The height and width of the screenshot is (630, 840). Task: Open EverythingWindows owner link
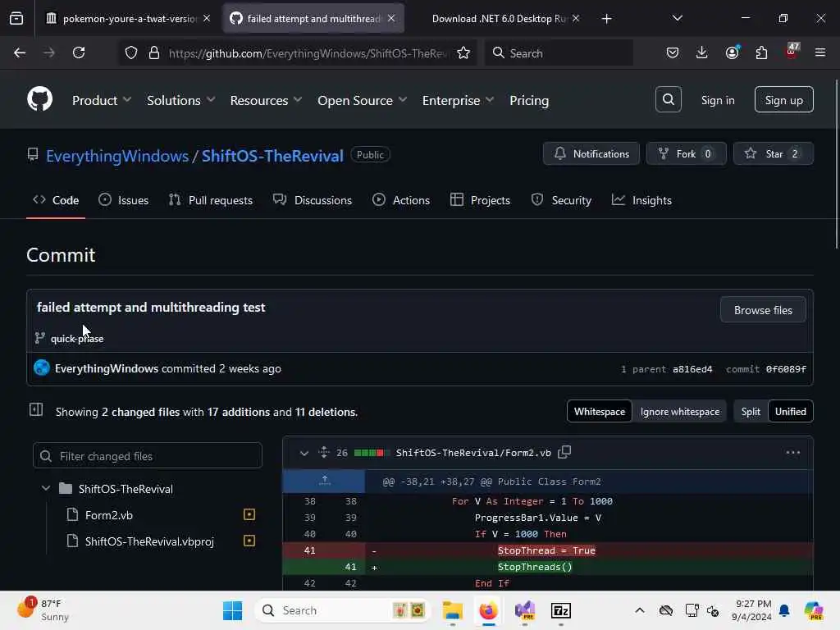(116, 156)
